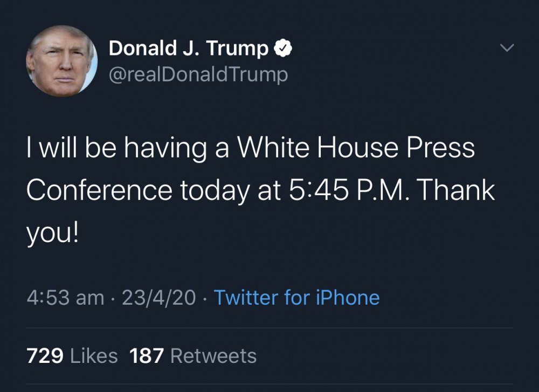Click the number 187 retweet count

147,356
